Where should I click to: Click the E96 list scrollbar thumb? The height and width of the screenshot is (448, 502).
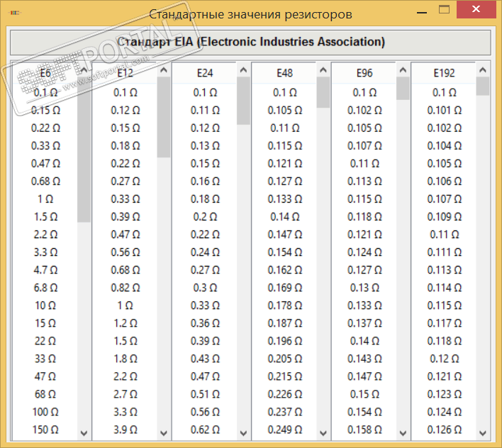403,89
